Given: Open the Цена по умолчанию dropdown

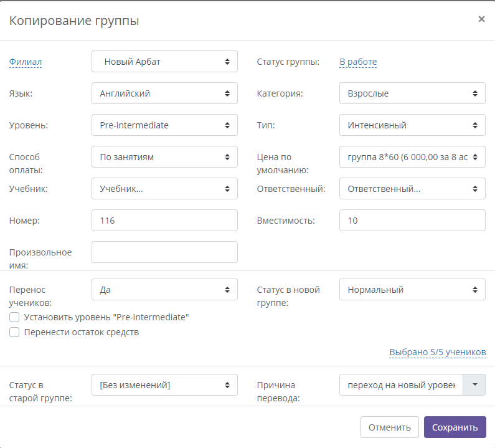Looking at the screenshot, I should point(412,157).
